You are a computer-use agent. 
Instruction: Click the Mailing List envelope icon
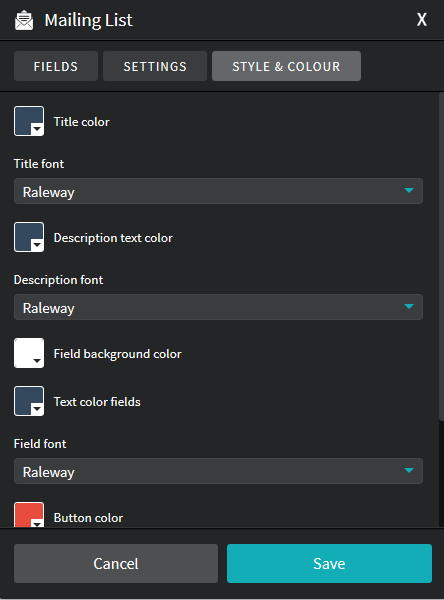click(24, 20)
